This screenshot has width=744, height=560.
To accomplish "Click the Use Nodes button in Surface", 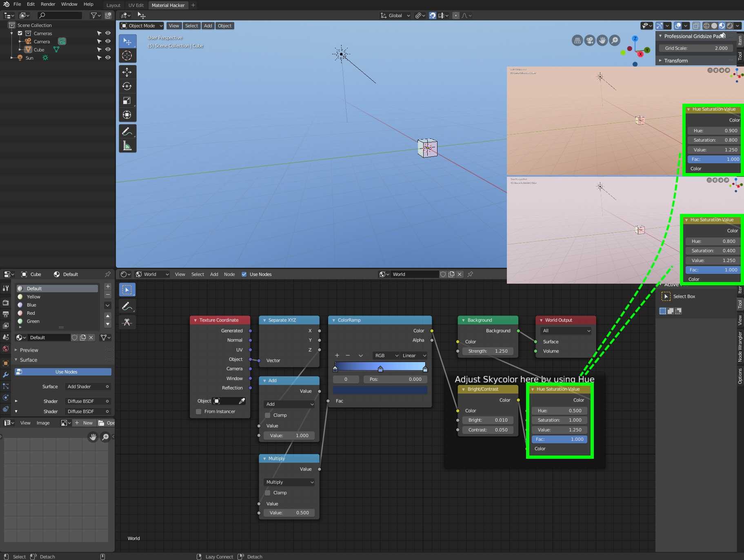I will [x=63, y=372].
